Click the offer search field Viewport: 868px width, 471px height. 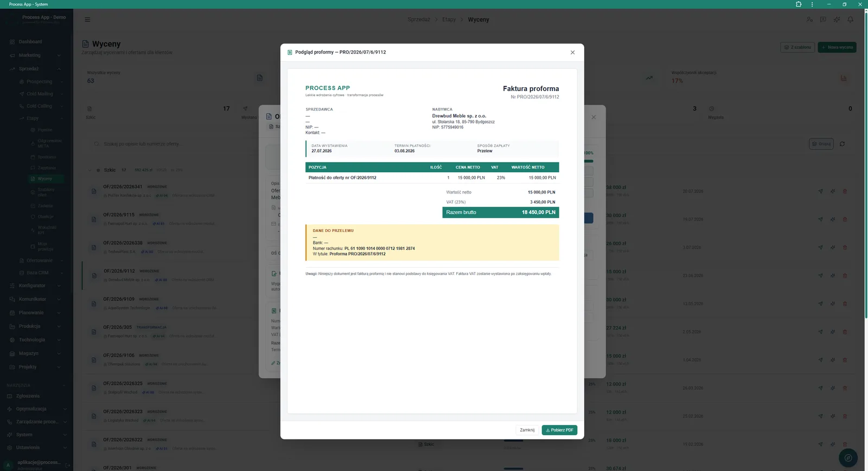(184, 144)
